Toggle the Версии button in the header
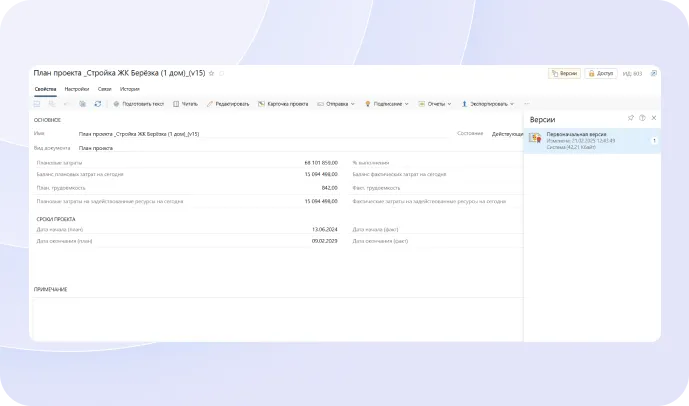689x406 pixels. [563, 73]
